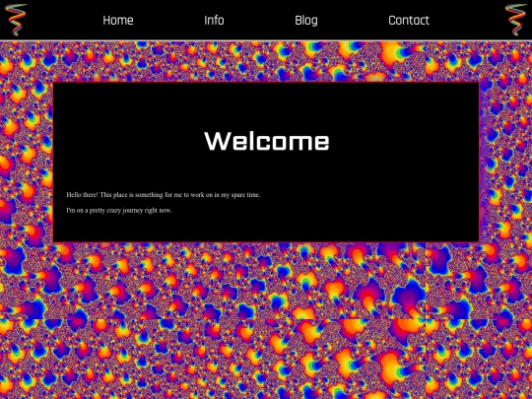Click the rainbow swirl logo at top left
The image size is (532, 399).
pyautogui.click(x=16, y=20)
